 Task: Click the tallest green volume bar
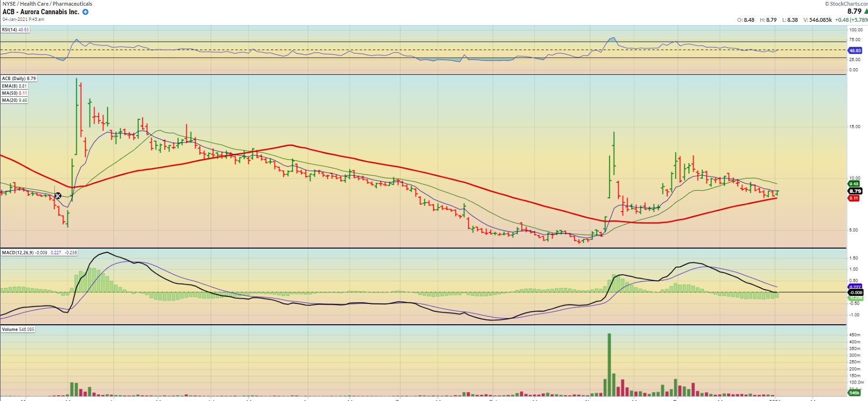[x=609, y=365]
